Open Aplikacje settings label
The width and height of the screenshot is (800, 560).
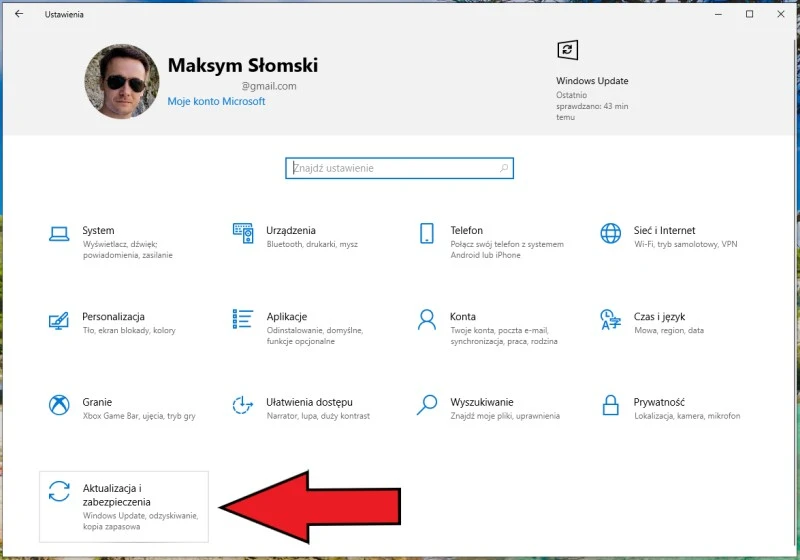[x=287, y=316]
